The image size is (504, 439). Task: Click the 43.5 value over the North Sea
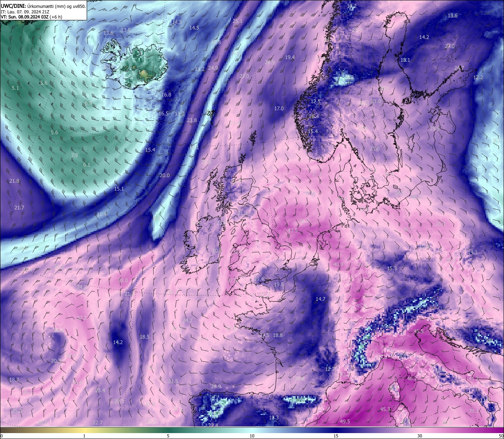293,230
